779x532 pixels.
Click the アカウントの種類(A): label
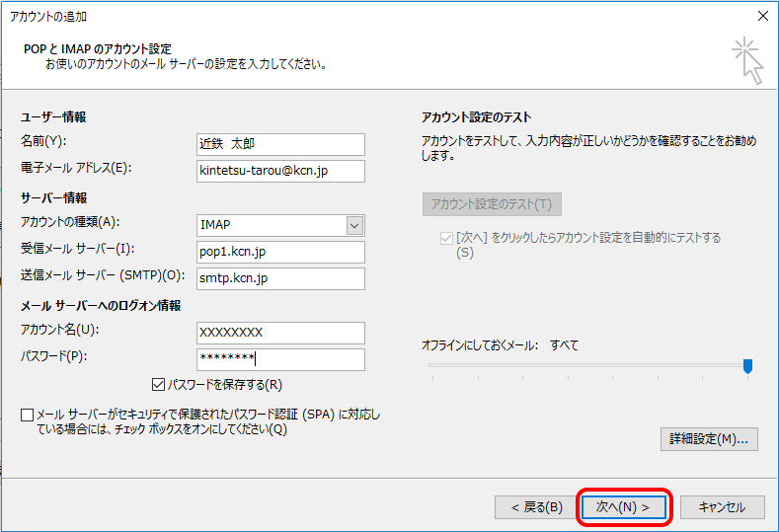tap(70, 221)
